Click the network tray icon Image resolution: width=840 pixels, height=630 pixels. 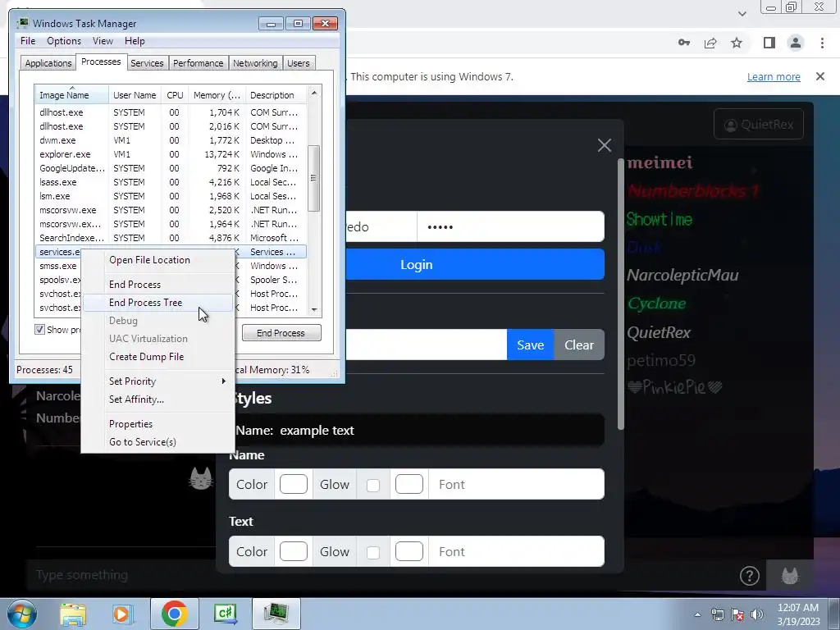(x=717, y=614)
